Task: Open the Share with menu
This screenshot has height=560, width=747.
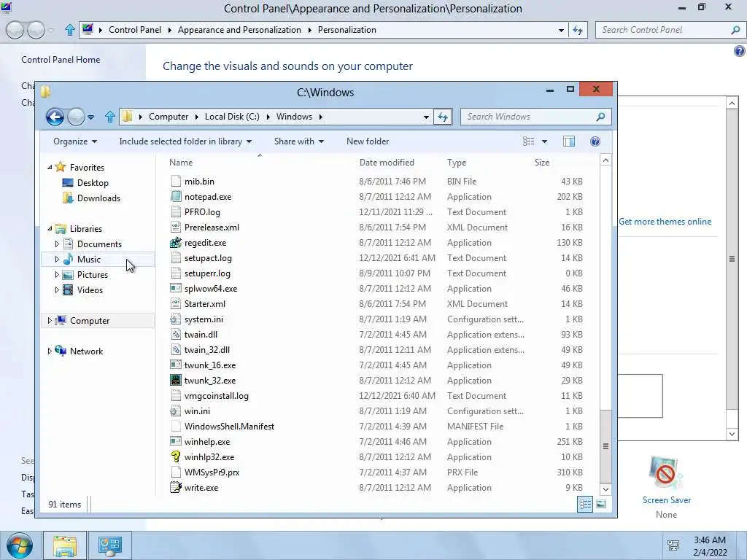Action: (298, 141)
